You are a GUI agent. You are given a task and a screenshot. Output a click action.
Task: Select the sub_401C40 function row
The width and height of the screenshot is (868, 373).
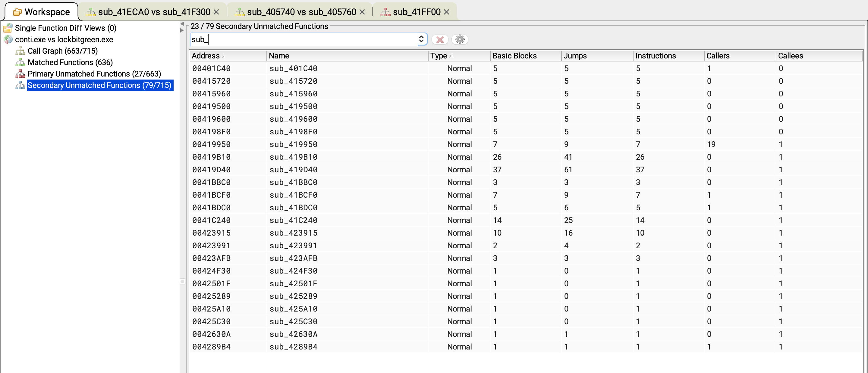(526, 68)
